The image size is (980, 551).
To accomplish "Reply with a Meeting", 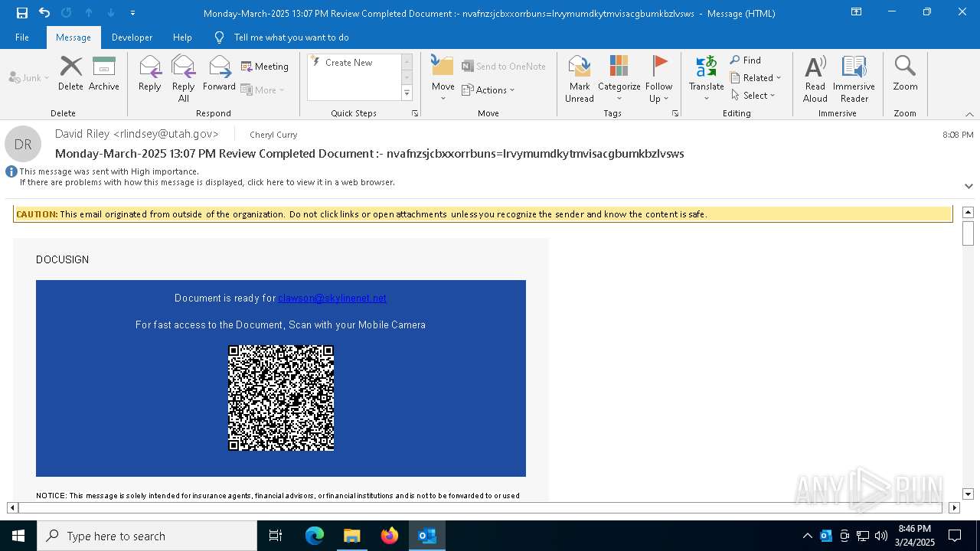I will point(265,67).
